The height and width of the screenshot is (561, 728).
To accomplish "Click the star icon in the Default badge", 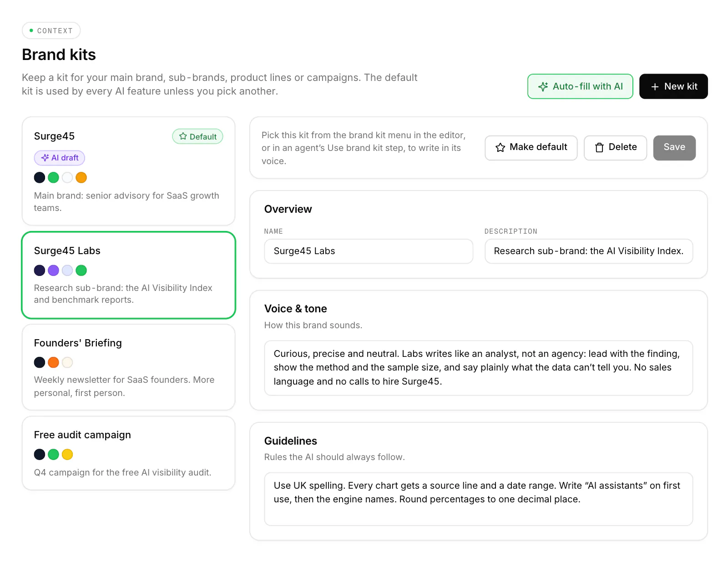I will point(183,136).
